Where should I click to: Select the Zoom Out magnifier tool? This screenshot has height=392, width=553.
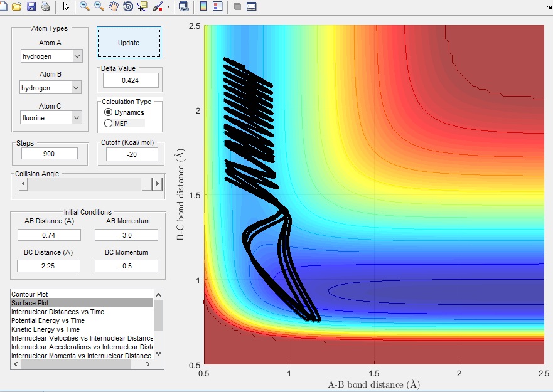(99, 7)
